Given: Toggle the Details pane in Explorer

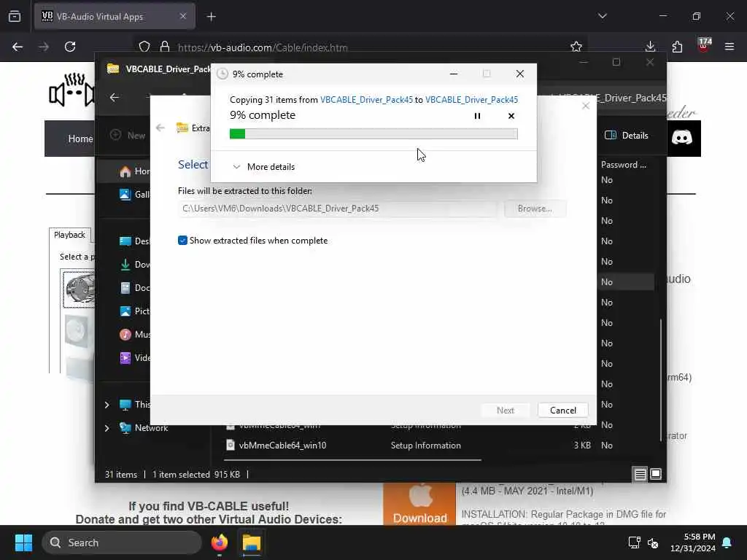Looking at the screenshot, I should click(x=626, y=135).
